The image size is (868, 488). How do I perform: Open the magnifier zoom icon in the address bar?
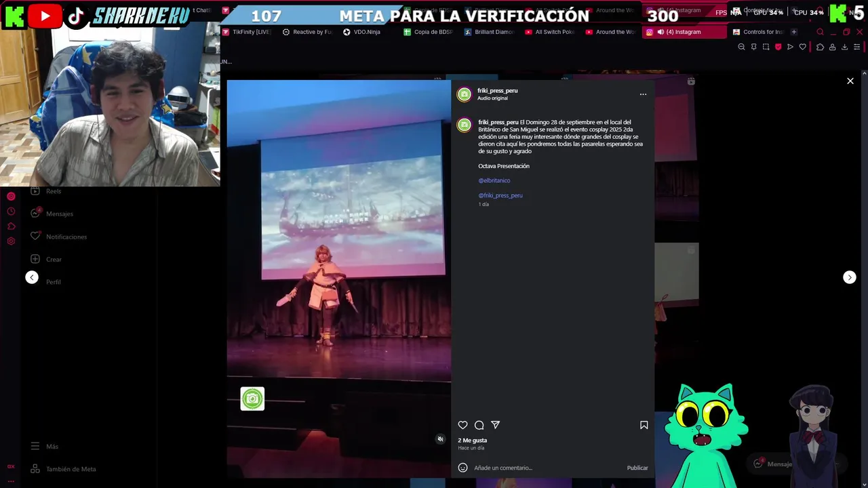click(x=741, y=47)
